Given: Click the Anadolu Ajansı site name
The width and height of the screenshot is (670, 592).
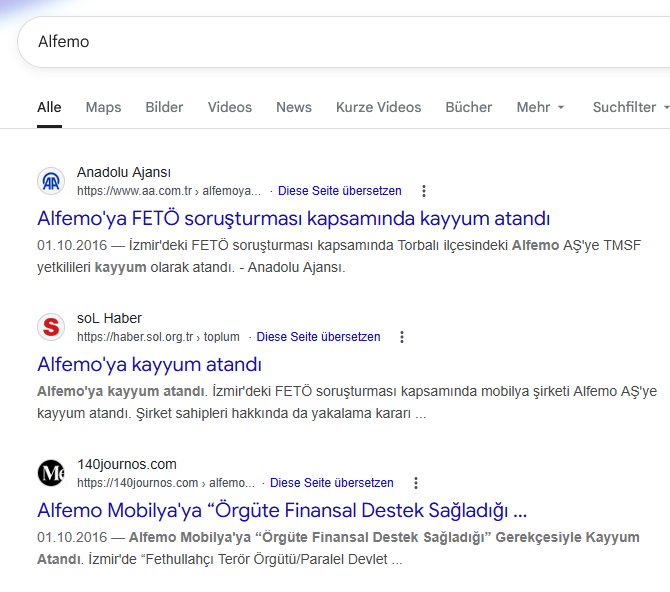Looking at the screenshot, I should (x=124, y=172).
